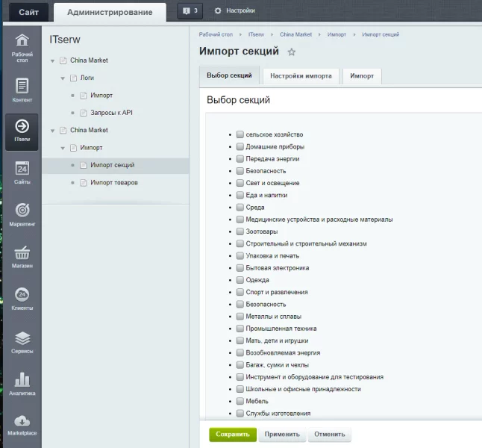Collapse the Импорт tree node

coord(63,148)
